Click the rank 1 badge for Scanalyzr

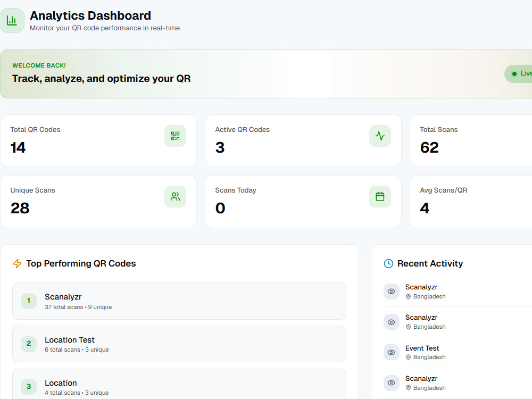tap(29, 301)
